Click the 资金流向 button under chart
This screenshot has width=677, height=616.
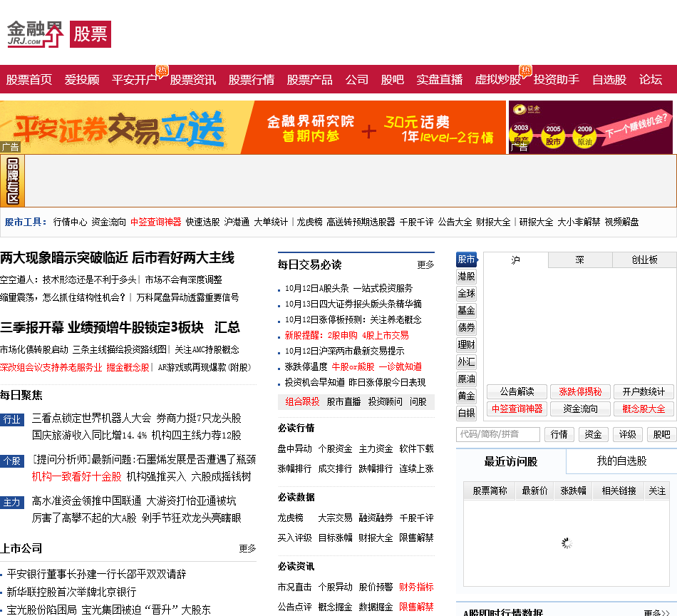tap(580, 409)
